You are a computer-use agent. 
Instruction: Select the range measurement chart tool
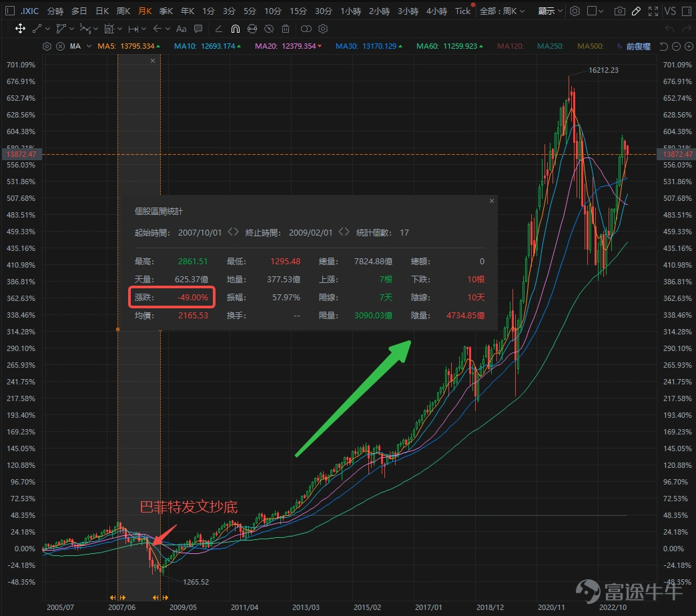[x=109, y=29]
